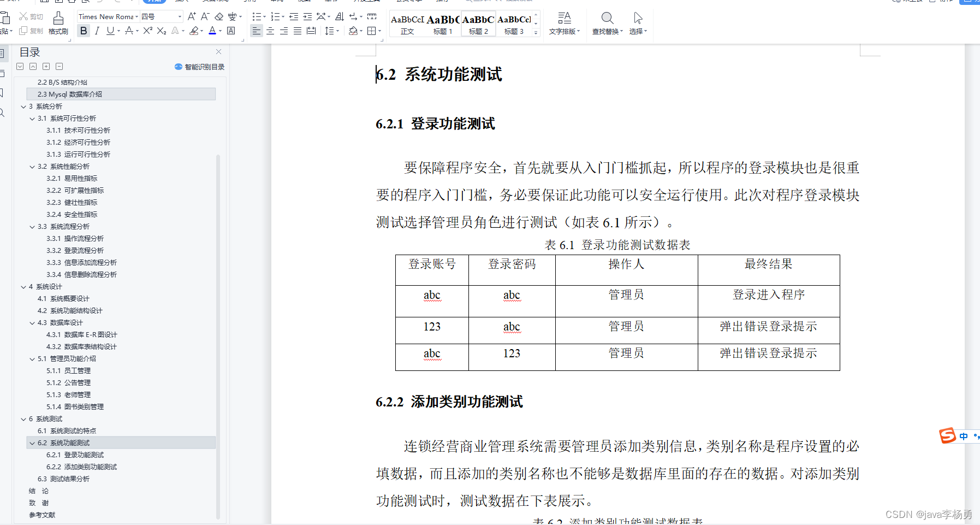The height and width of the screenshot is (525, 980).
Task: Go to 4.1 系统概要设计 in outline
Action: coord(63,299)
